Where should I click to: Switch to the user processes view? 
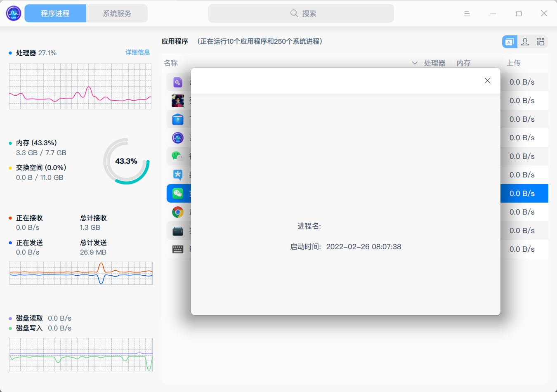(525, 41)
